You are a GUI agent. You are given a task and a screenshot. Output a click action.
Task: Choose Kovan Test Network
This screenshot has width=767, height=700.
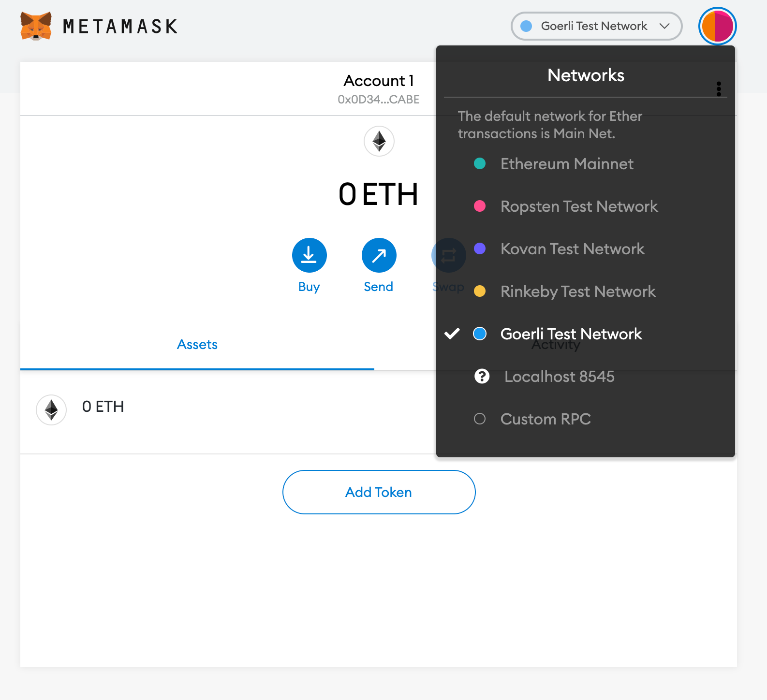tap(586, 248)
